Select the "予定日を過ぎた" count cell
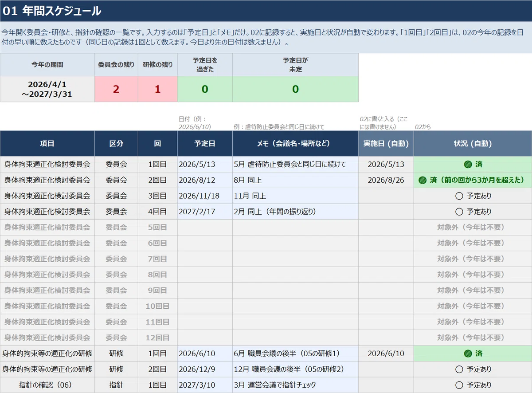Viewport: 532px width, 393px height. [205, 89]
